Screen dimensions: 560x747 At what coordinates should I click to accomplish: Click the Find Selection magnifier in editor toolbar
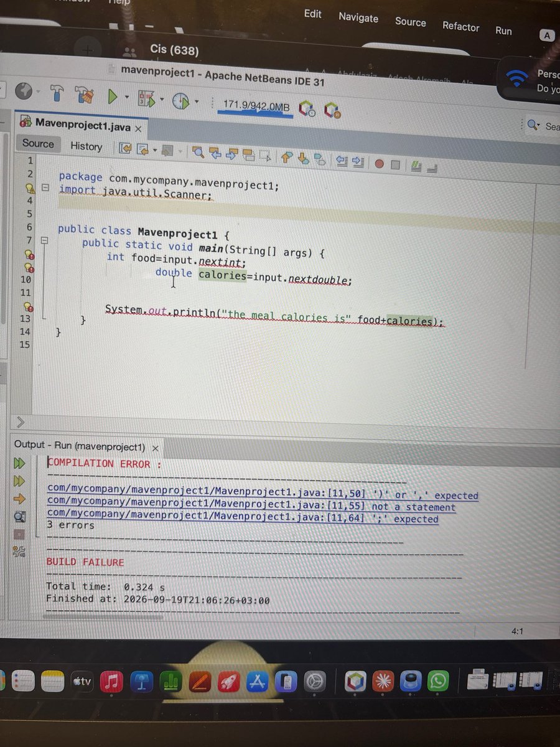point(198,151)
